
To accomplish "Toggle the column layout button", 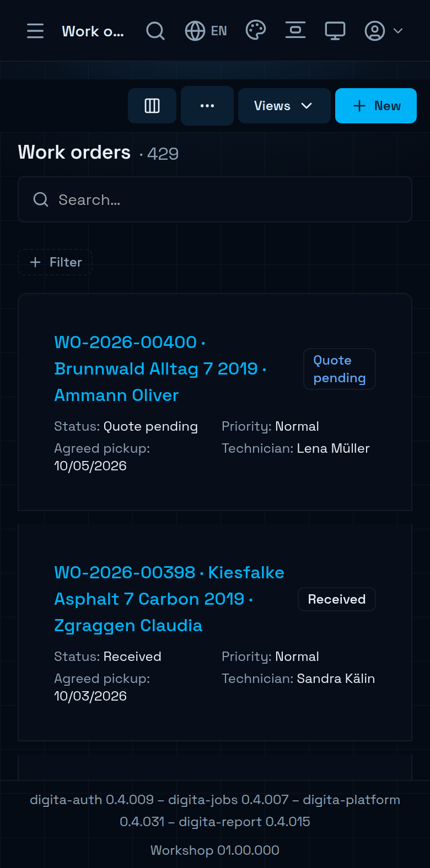I will click(152, 106).
